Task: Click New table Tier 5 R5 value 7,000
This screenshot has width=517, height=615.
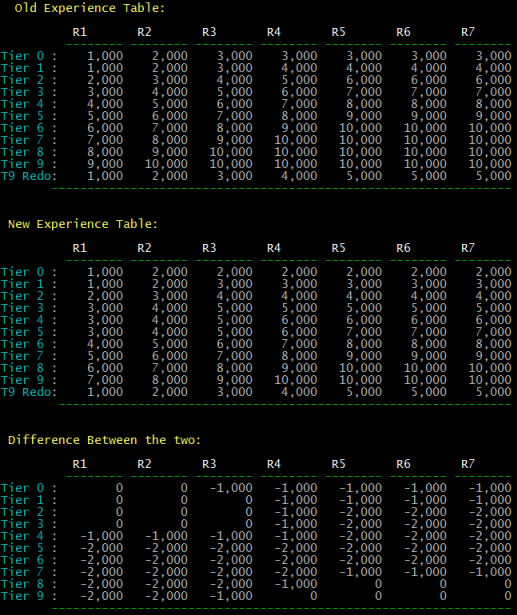Action: tap(364, 332)
